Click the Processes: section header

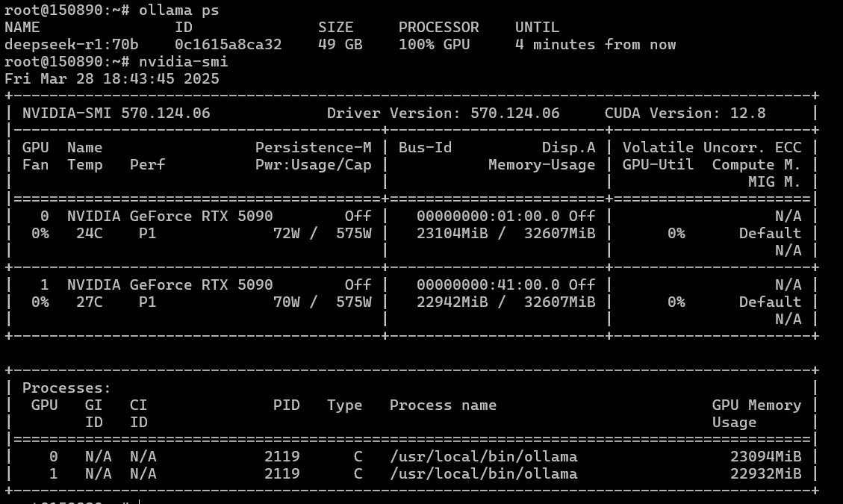[x=66, y=388]
